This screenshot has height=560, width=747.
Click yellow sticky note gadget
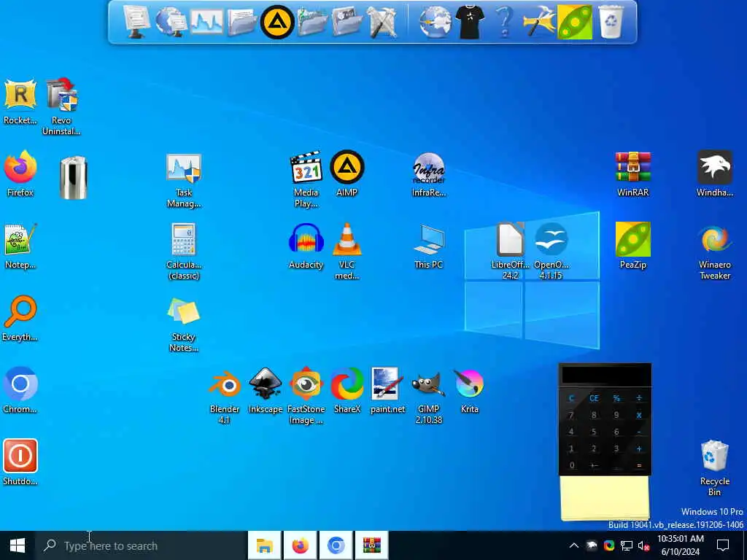(x=605, y=497)
